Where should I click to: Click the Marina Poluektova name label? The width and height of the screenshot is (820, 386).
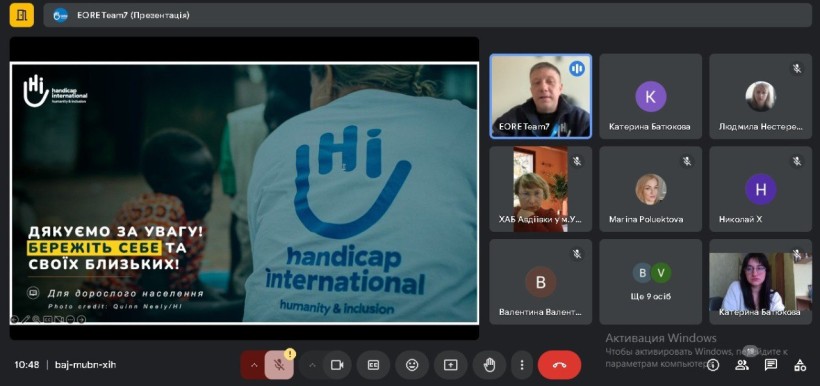coord(645,219)
